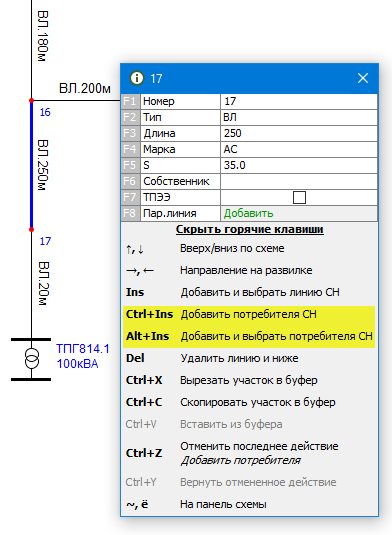This screenshot has height=535, width=392.
Task: Click Вернуть отмененное действие entry
Action: point(249,482)
